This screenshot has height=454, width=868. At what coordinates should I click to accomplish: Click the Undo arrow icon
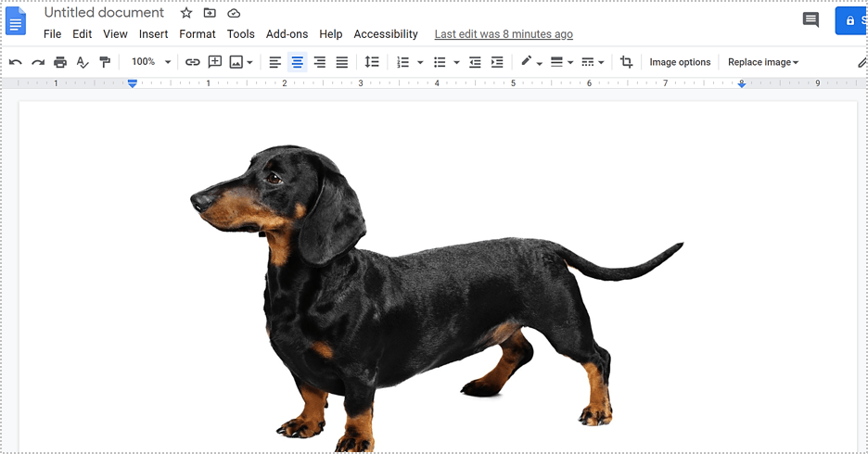click(x=15, y=62)
